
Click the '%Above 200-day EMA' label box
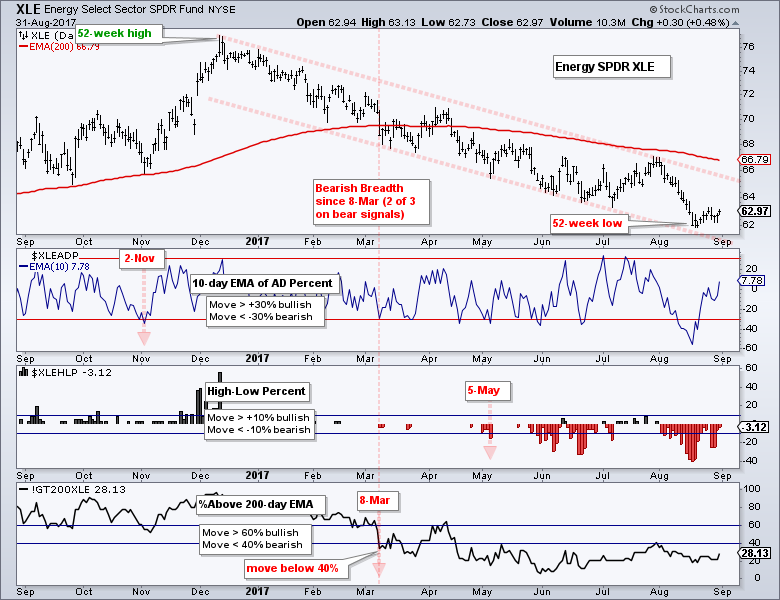point(261,504)
